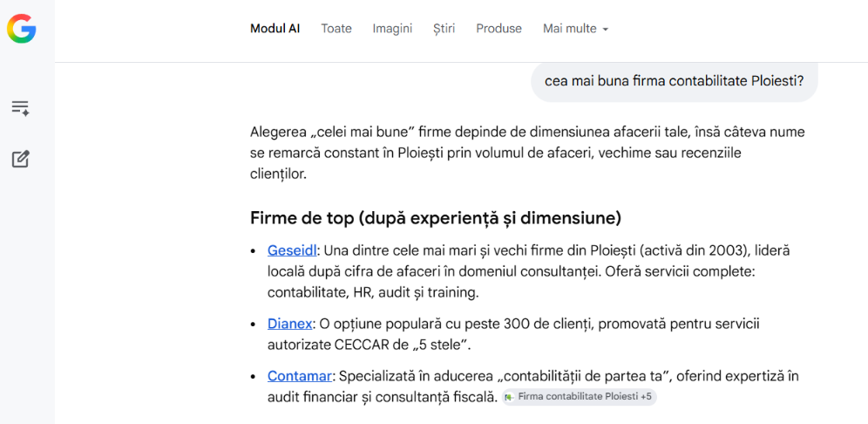Screen dimensions: 868x424
Task: Click text 'audit financiar și consultanță fiscală.'
Action: pos(383,398)
